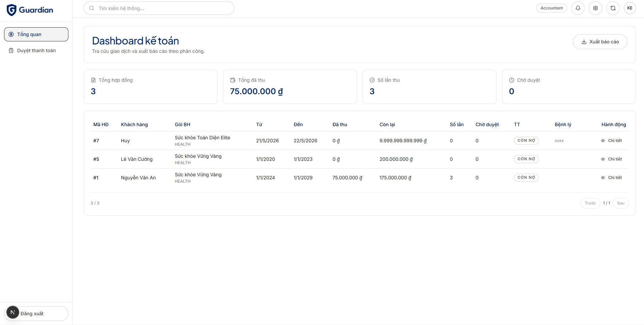Click the Tổng đã thu wallet icon
The width and height of the screenshot is (644, 325).
click(x=233, y=80)
